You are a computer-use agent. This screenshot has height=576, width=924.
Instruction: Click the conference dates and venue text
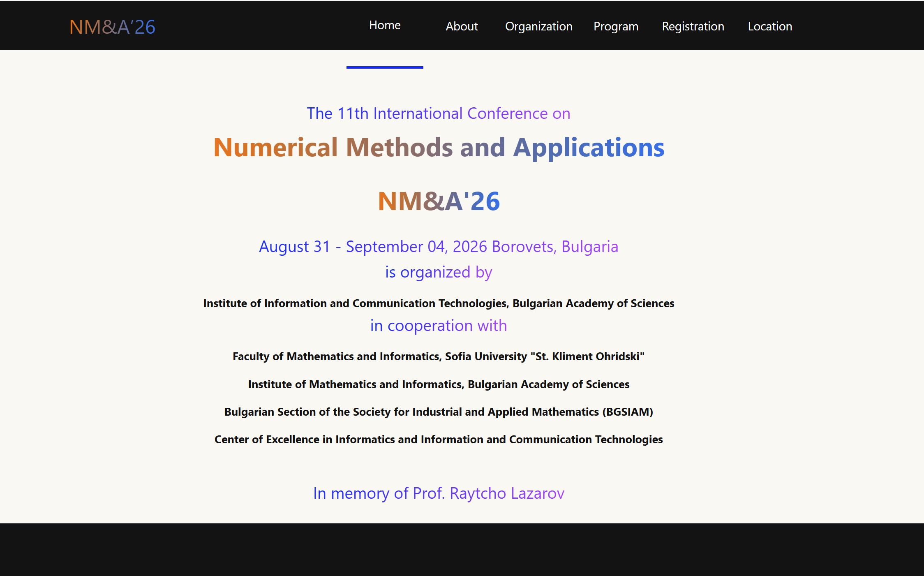tap(439, 247)
